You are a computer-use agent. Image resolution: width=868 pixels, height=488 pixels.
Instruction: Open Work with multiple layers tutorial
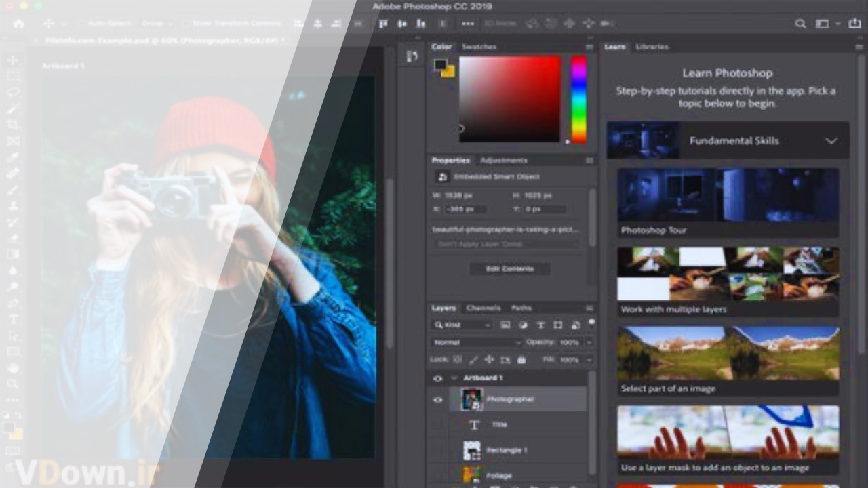(728, 282)
